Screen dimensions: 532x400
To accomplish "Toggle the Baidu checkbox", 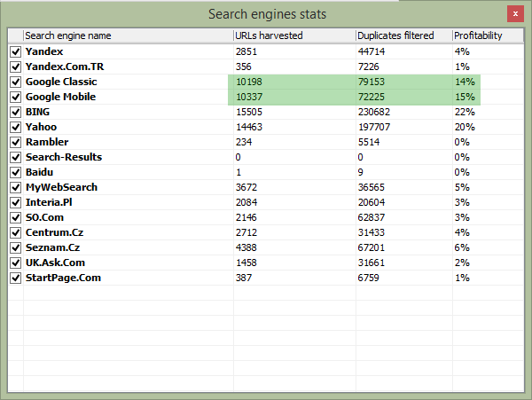I will [16, 172].
